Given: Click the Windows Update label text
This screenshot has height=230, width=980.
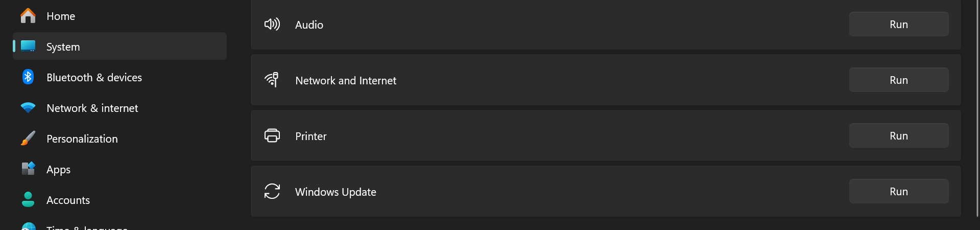Looking at the screenshot, I should [336, 192].
